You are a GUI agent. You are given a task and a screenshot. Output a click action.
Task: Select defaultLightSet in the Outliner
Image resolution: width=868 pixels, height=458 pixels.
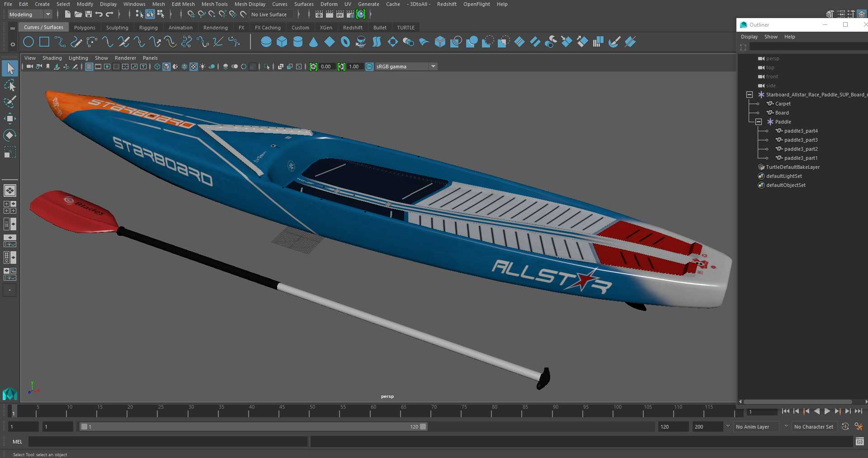784,176
